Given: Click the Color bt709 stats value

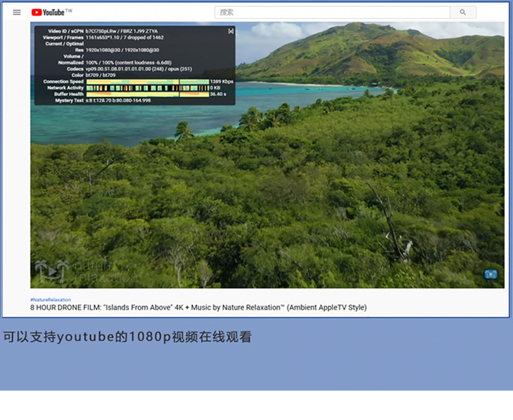Looking at the screenshot, I should pos(101,75).
